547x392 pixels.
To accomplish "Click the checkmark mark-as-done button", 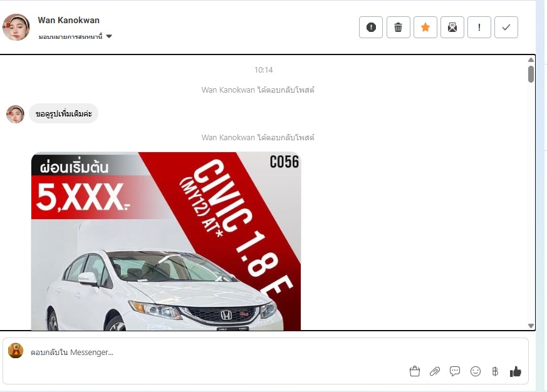I will pos(506,27).
